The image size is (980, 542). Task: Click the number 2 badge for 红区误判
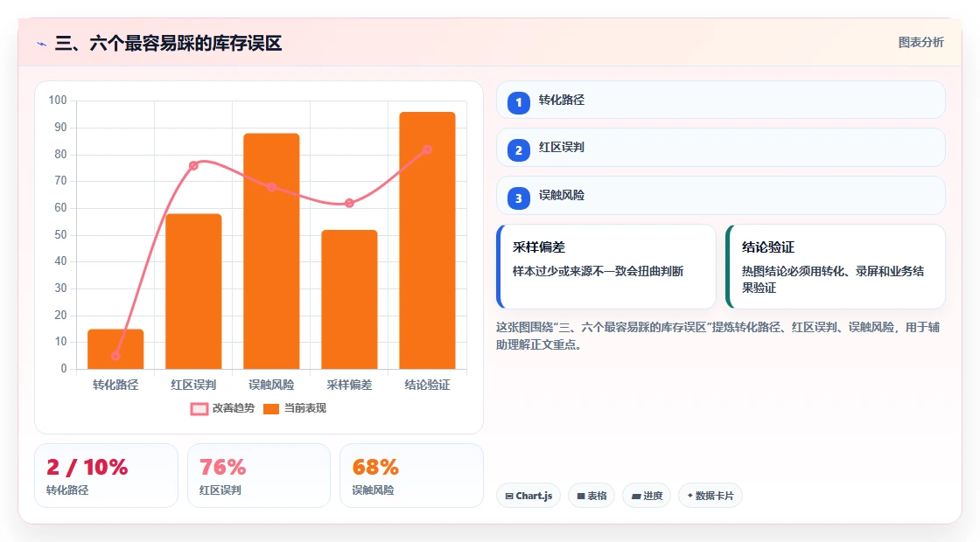coord(518,149)
